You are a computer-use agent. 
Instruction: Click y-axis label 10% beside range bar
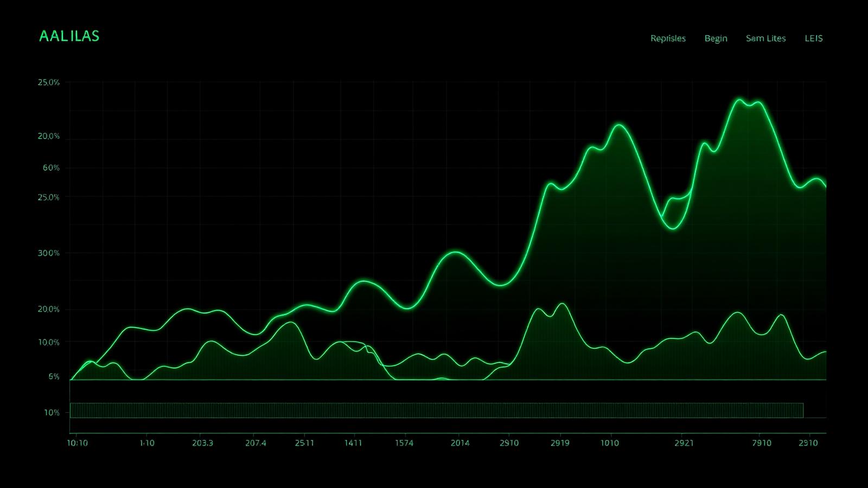tap(52, 413)
